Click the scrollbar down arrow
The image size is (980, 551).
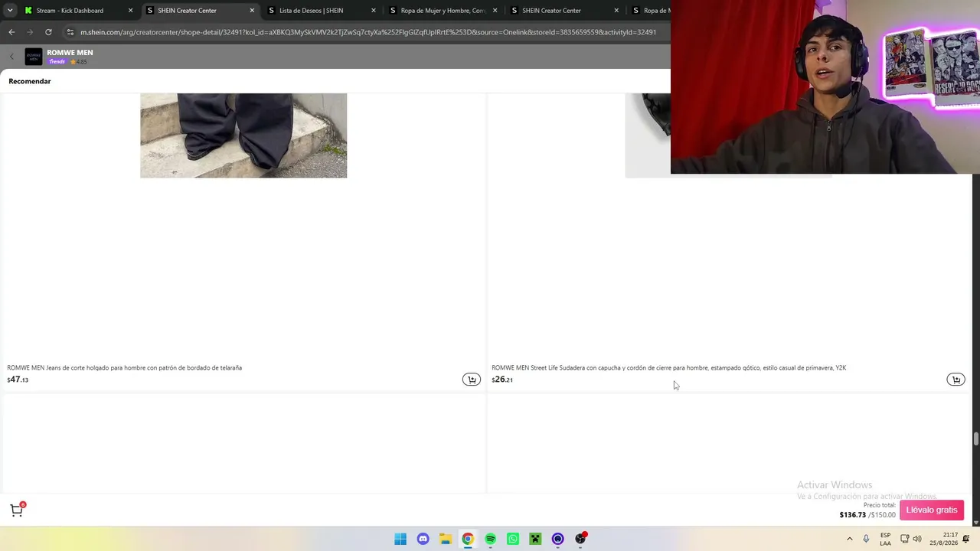pos(975,523)
